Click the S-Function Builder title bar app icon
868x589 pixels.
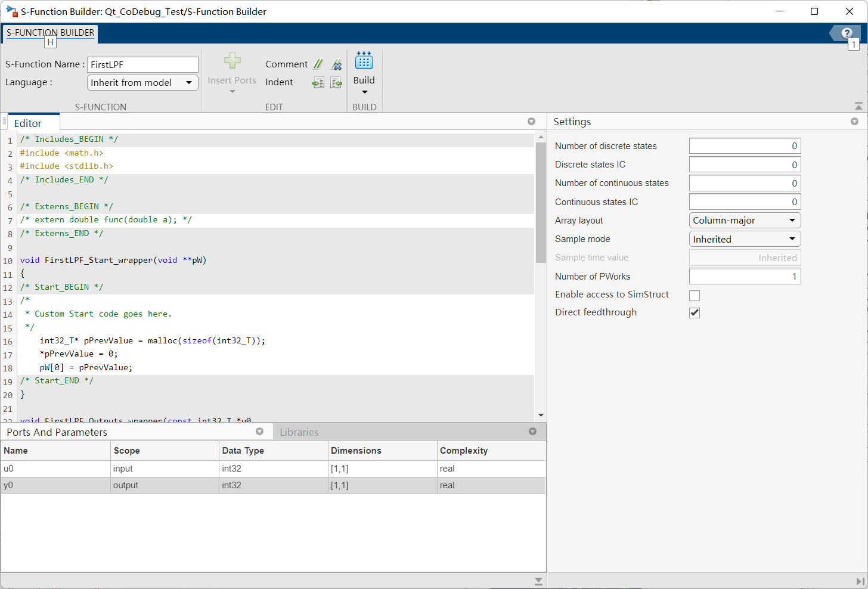(11, 11)
